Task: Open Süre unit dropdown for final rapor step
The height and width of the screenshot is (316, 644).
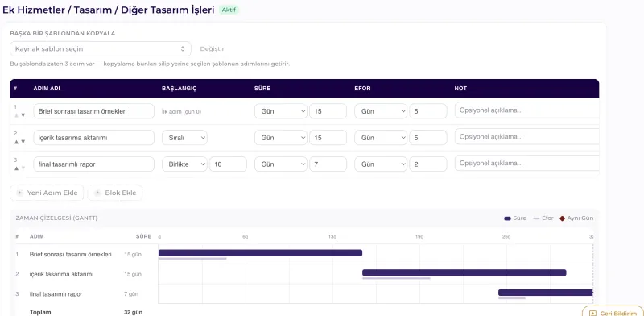Action: coord(280,164)
